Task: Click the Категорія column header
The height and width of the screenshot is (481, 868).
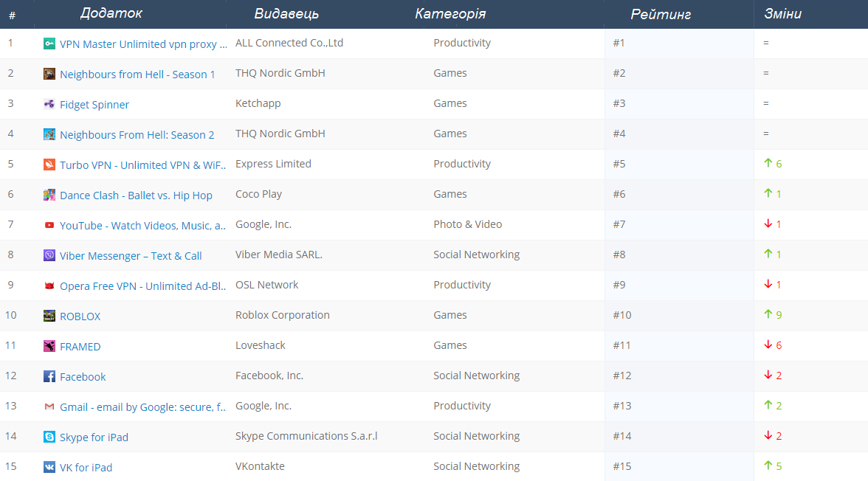Action: pyautogui.click(x=450, y=14)
